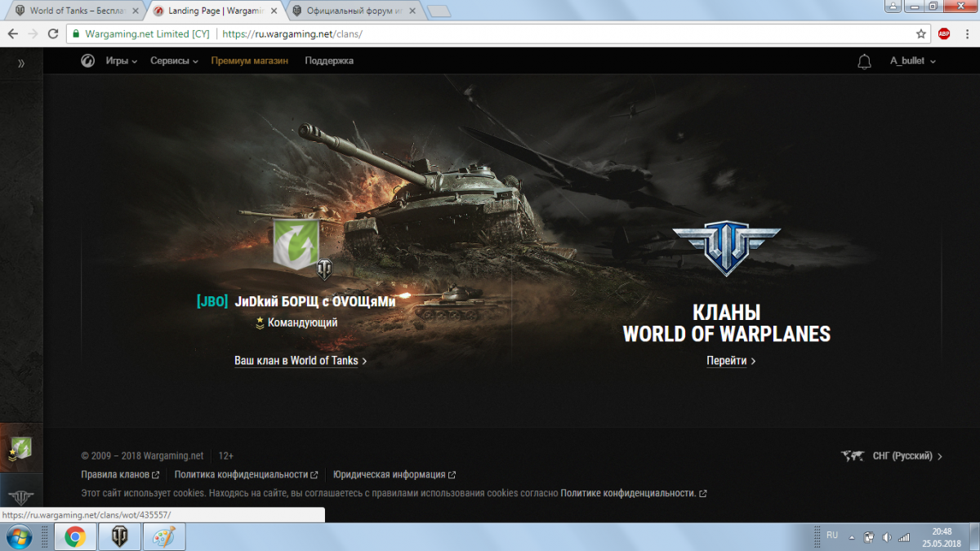Click the browser forward arrow
Image resolution: width=980 pixels, height=551 pixels.
point(33,34)
